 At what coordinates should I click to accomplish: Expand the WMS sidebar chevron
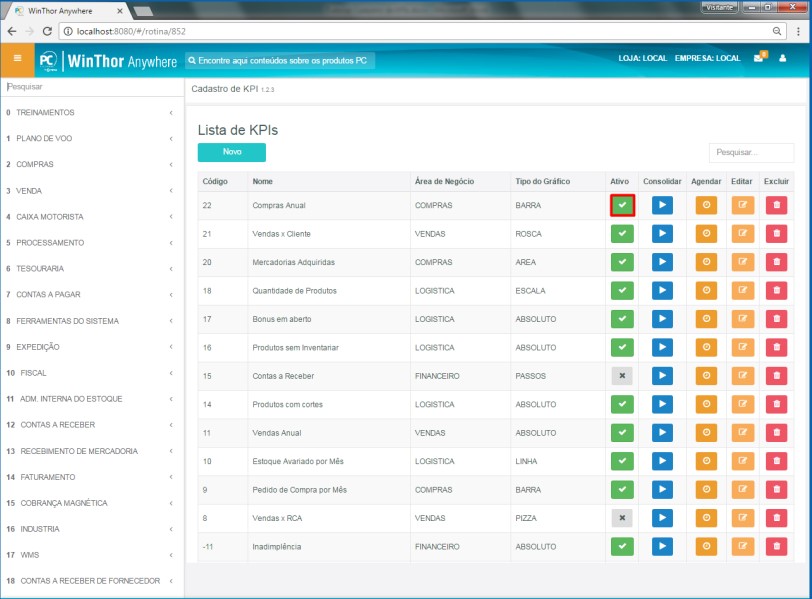171,555
